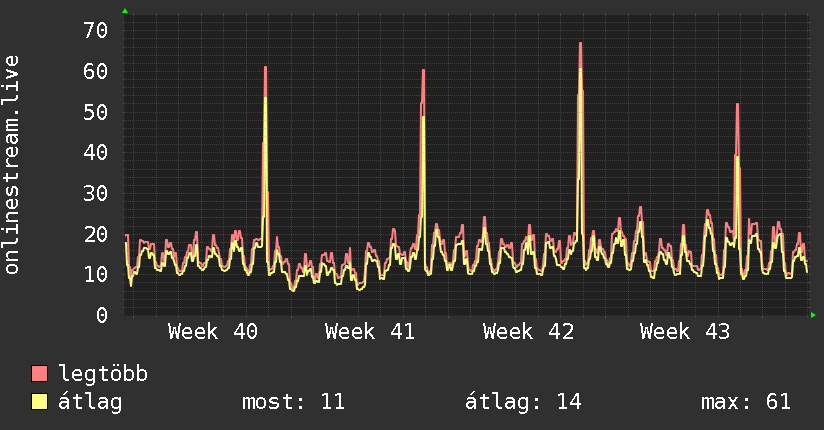The width and height of the screenshot is (824, 430).
Task: Click the spike peak in Week 41
Action: [423, 71]
